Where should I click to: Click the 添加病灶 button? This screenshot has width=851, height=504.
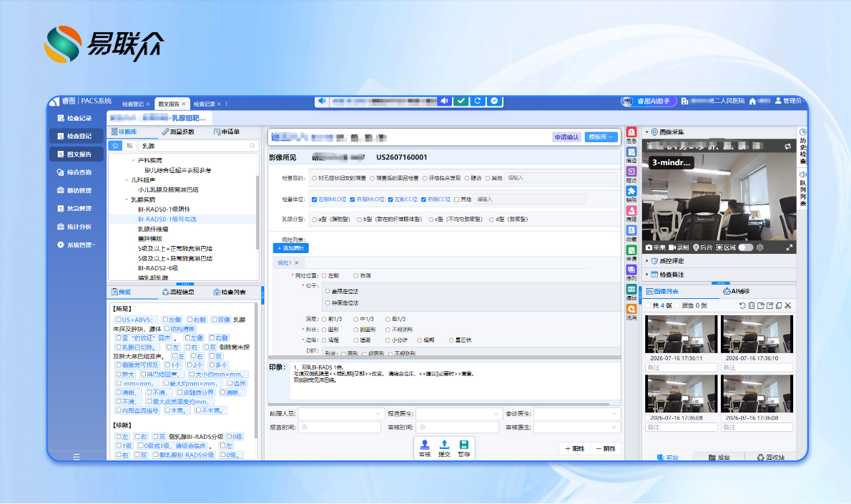pos(291,248)
